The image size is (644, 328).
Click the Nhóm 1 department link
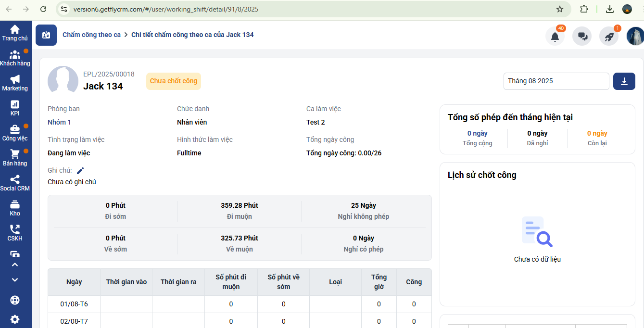click(59, 122)
